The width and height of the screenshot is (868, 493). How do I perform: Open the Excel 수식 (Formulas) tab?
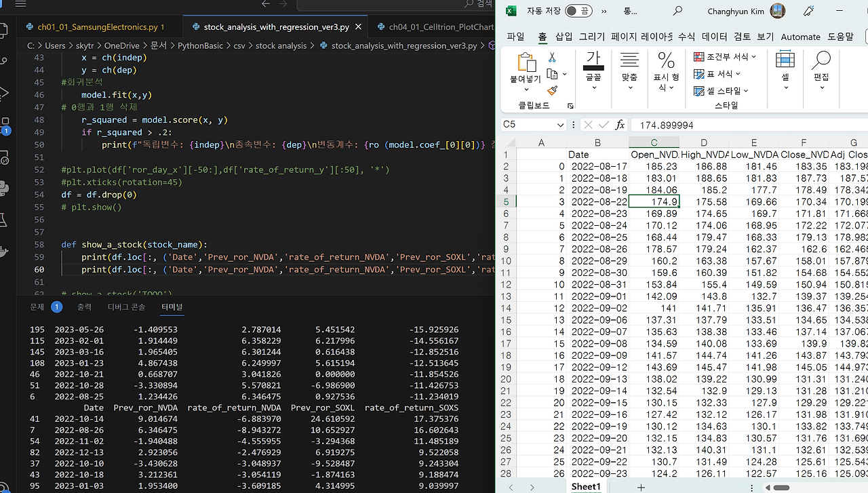(686, 37)
